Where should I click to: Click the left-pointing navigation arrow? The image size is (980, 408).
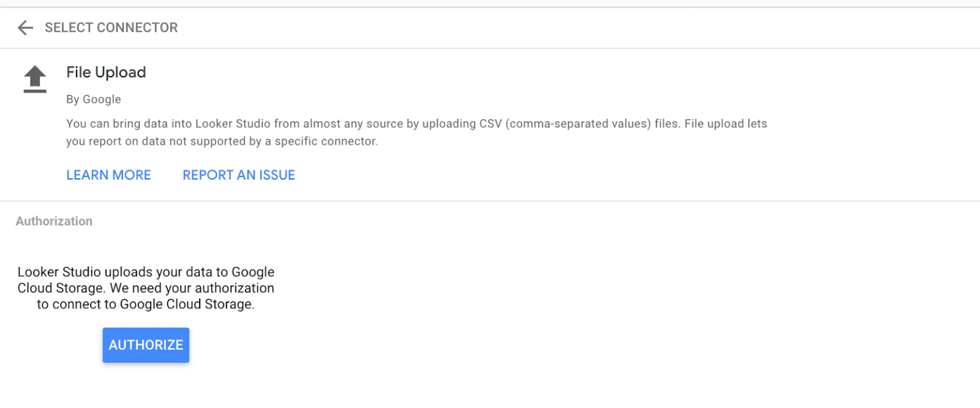(x=25, y=27)
